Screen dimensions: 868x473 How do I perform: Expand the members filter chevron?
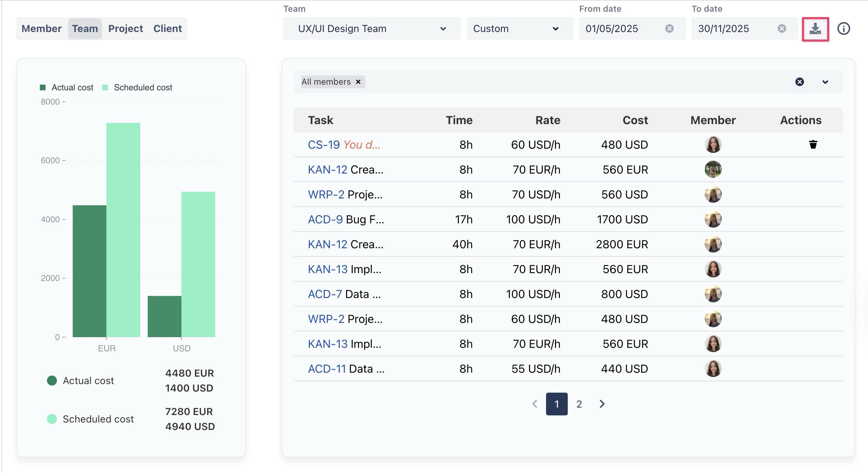(825, 82)
